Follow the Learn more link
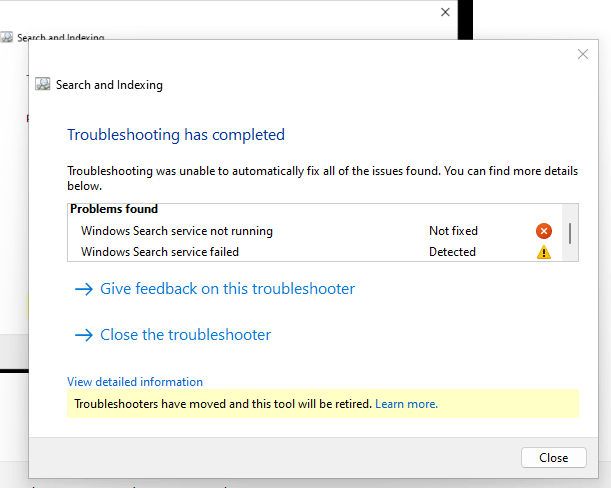The height and width of the screenshot is (488, 611). 406,404
